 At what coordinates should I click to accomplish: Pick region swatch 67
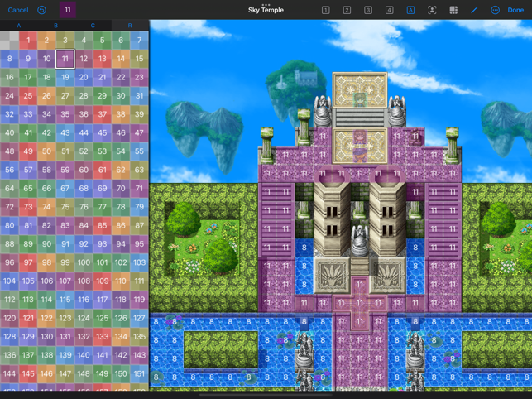pos(65,189)
